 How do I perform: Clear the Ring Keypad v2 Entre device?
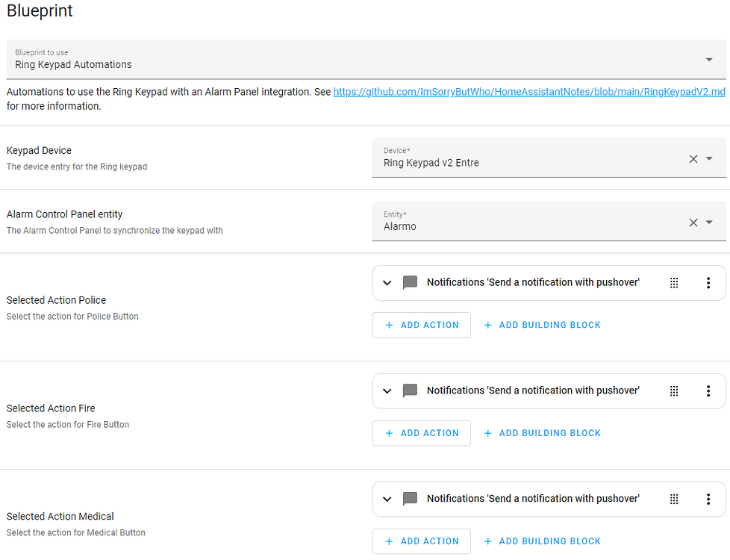[693, 158]
